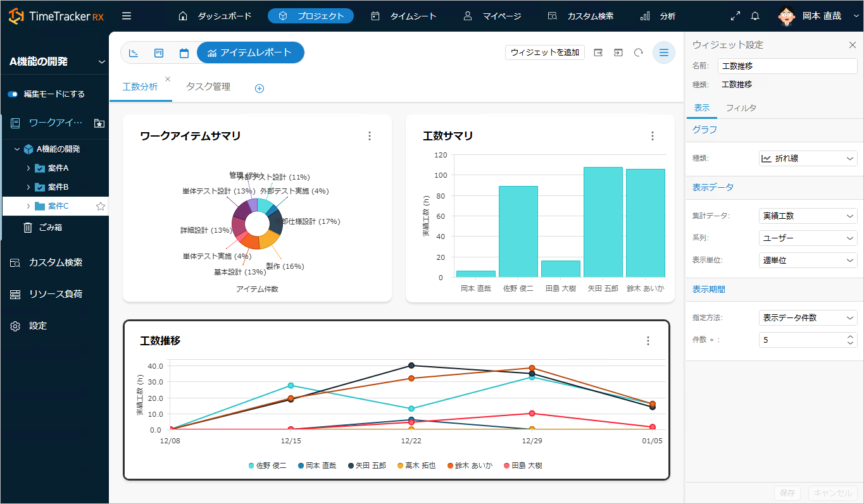Click the ウィジェットを追加 button

pyautogui.click(x=544, y=52)
